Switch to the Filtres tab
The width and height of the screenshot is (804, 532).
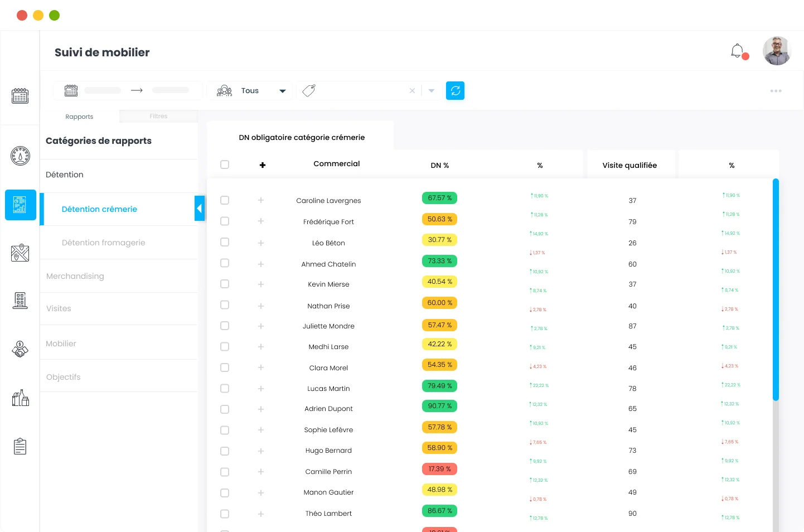coord(158,116)
